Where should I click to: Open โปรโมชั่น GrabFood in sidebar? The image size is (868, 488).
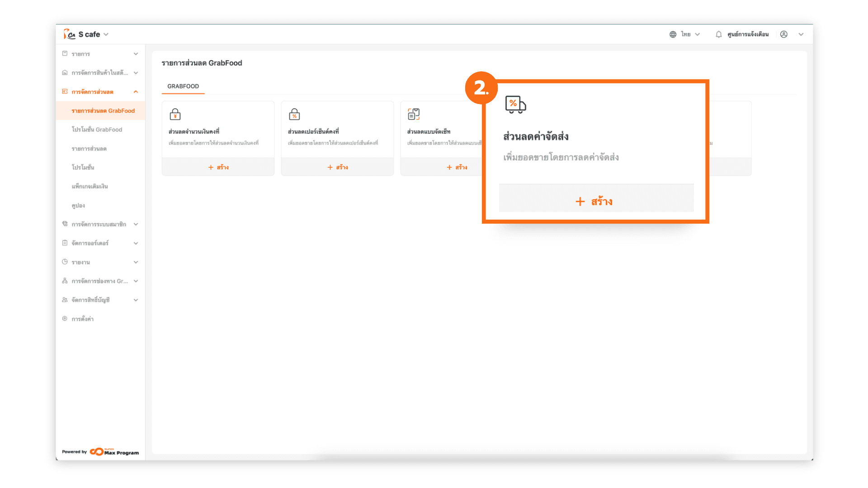pyautogui.click(x=97, y=130)
